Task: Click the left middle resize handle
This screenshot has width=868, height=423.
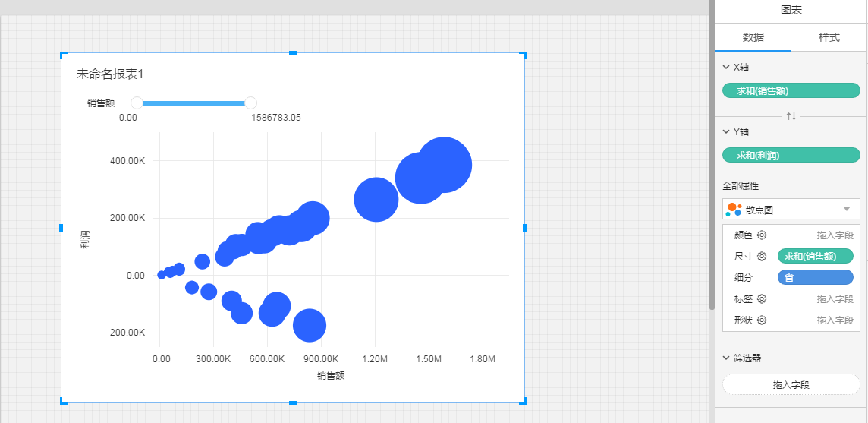Action: [61, 227]
